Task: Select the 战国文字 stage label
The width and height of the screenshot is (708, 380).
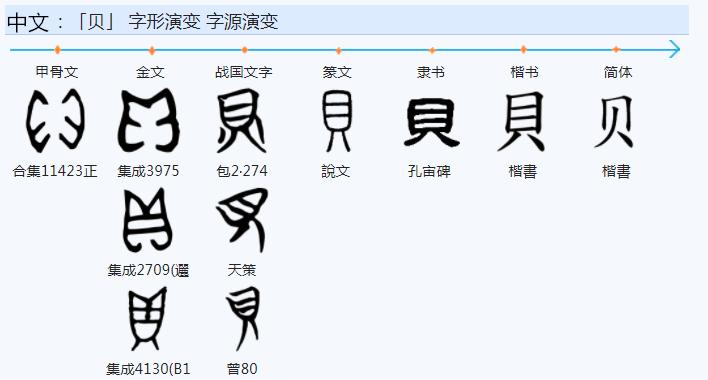Action: tap(244, 72)
